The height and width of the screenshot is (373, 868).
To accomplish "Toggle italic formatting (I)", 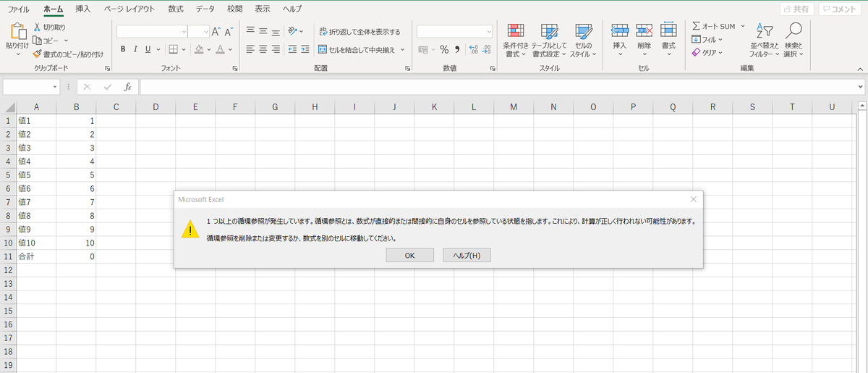I will [x=136, y=49].
